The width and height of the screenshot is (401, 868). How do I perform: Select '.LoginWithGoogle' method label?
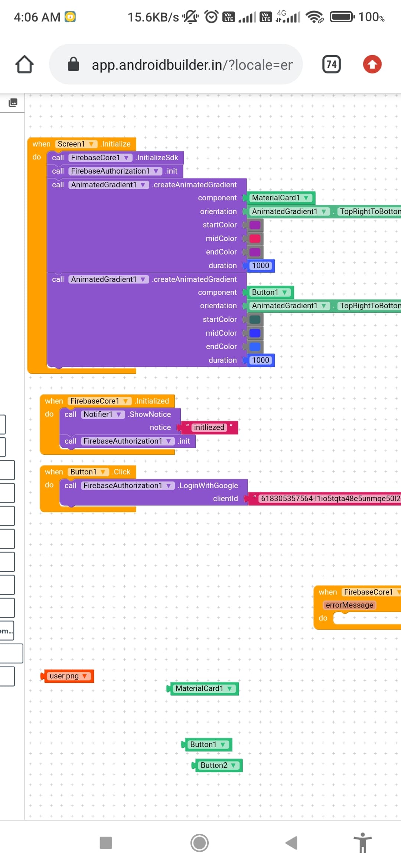208,486
